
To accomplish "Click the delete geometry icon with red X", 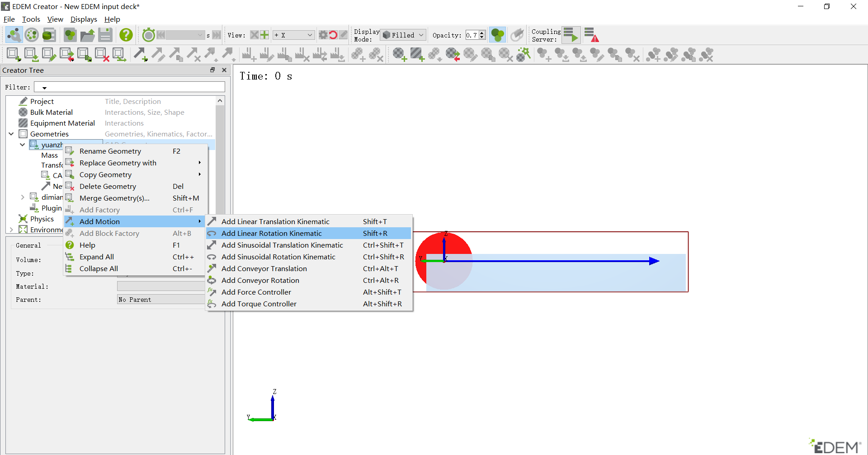I will [x=102, y=55].
